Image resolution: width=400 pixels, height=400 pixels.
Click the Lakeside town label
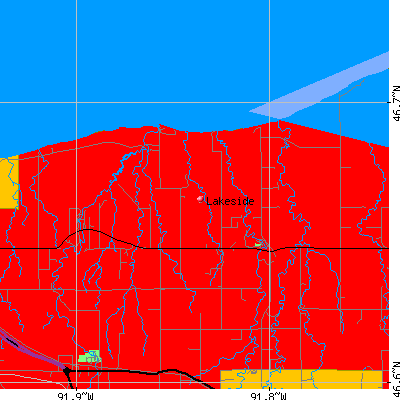(230, 201)
